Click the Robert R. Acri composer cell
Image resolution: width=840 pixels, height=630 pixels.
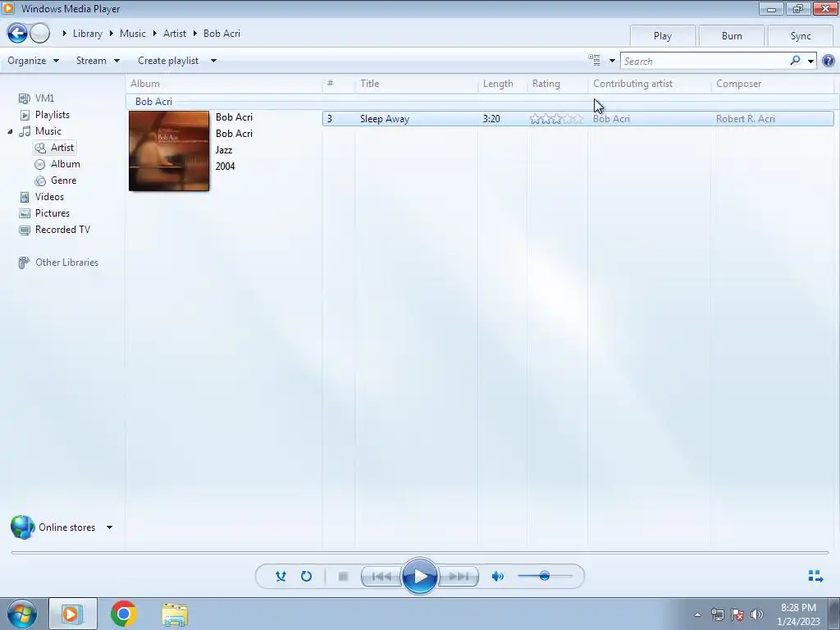tap(745, 119)
